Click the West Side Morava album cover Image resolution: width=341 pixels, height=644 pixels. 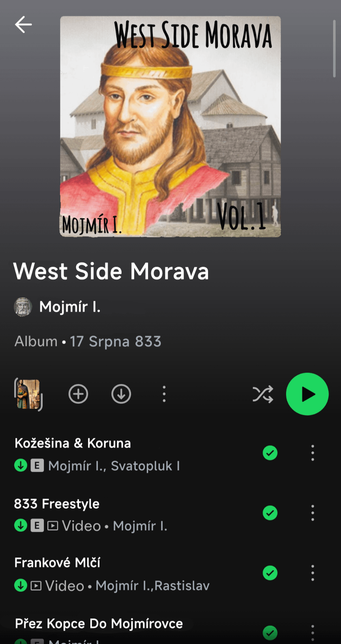[170, 126]
